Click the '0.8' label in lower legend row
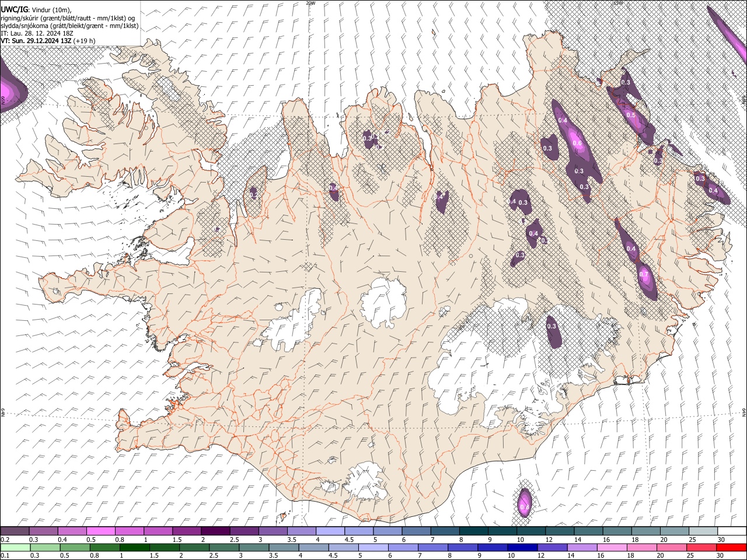747x560 pixels. pos(95,556)
